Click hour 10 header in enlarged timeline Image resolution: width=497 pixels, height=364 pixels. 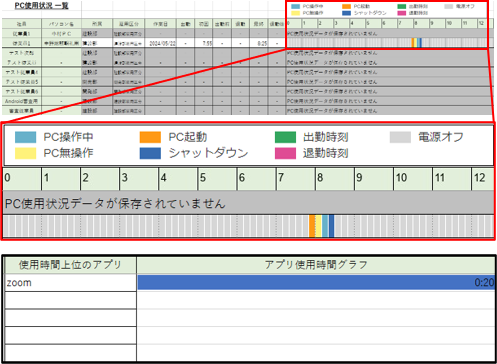click(413, 179)
